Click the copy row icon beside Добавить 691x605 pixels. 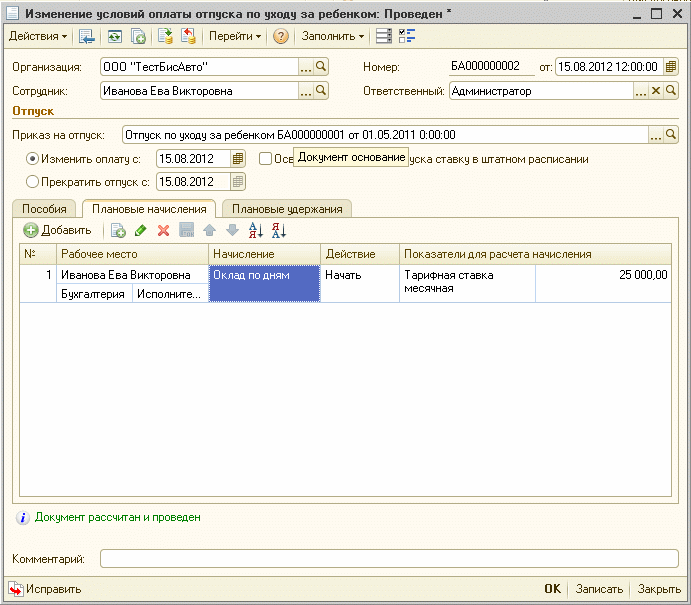coord(118,230)
